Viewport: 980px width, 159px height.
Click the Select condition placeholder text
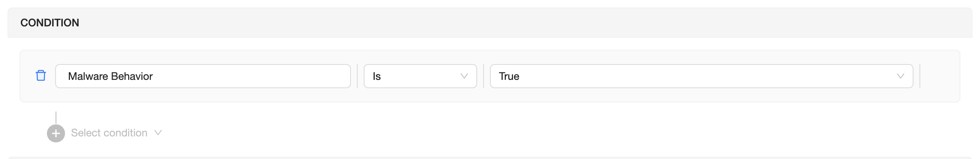click(109, 133)
